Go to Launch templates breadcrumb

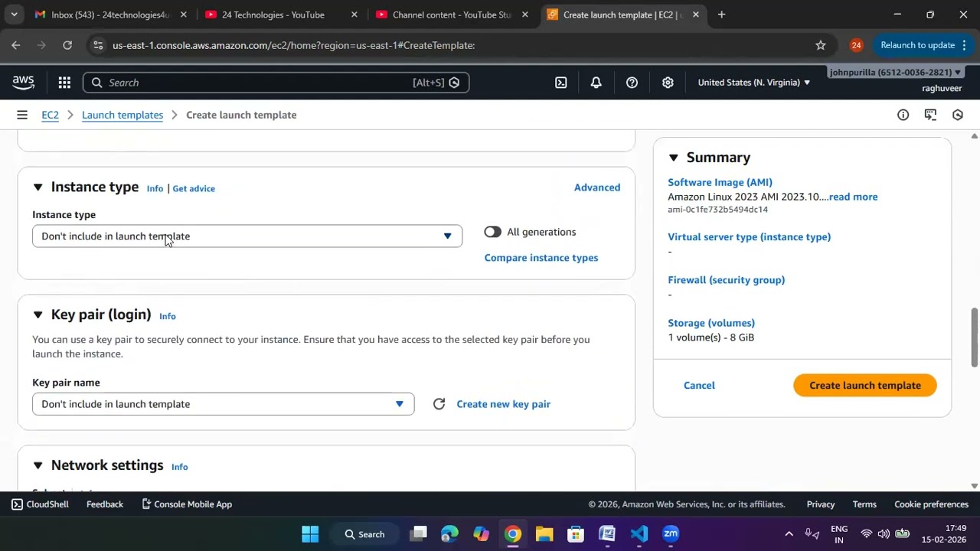[x=122, y=115]
